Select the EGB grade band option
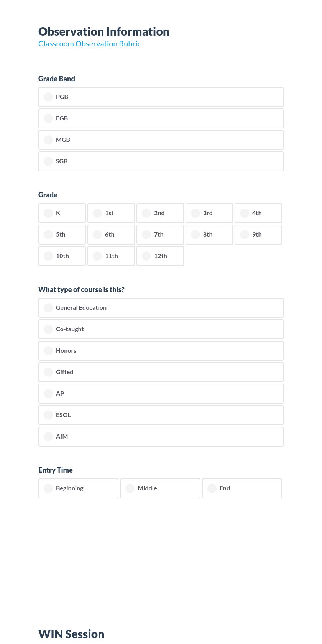This screenshot has width=322, height=644. point(161,118)
